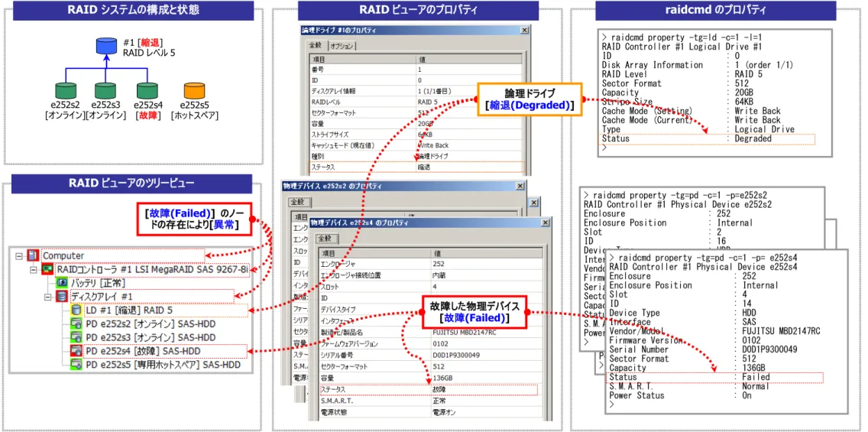Open 全般 tab in 論理ドライブ #1 properties

tap(316, 45)
